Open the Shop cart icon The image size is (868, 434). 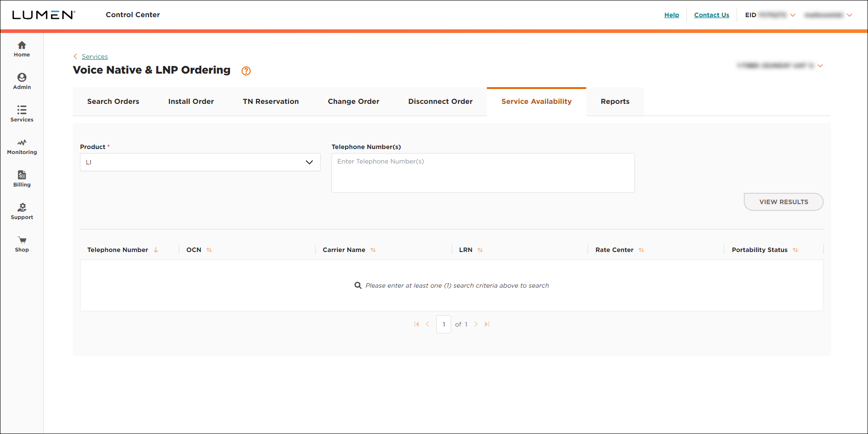(x=22, y=240)
